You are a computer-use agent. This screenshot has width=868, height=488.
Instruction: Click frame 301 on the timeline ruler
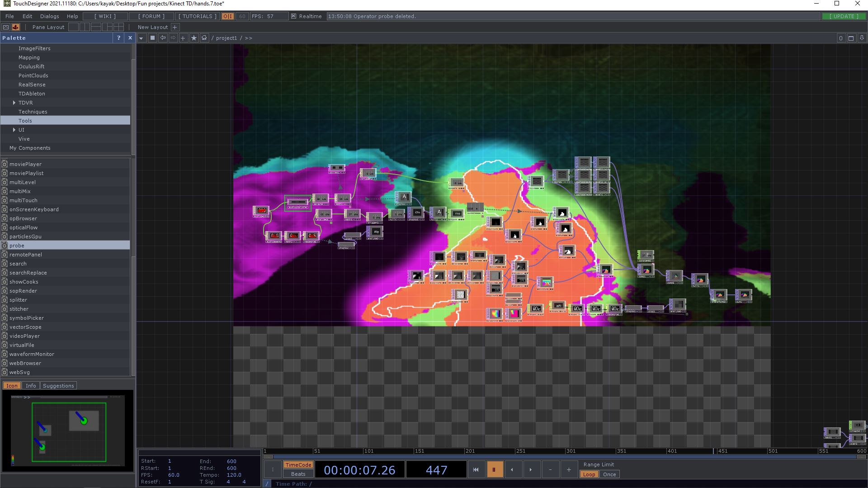pos(566,451)
